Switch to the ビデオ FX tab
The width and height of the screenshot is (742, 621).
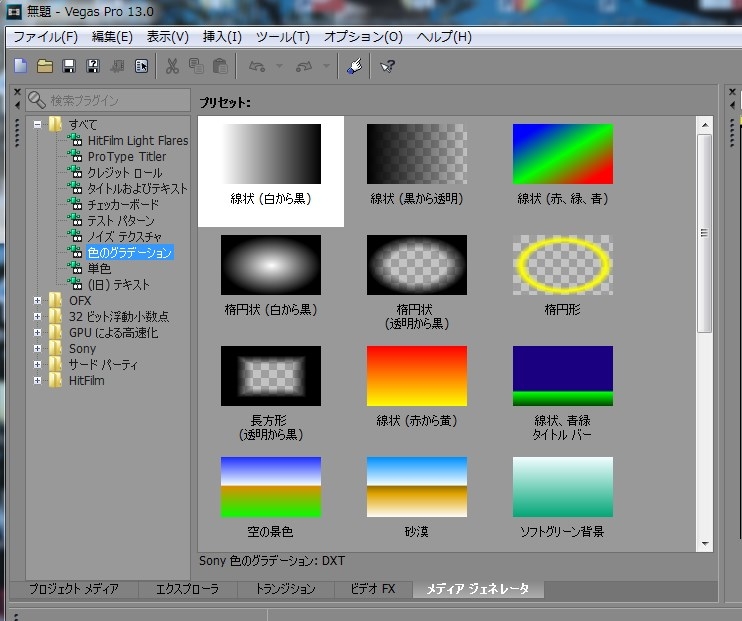pos(373,589)
